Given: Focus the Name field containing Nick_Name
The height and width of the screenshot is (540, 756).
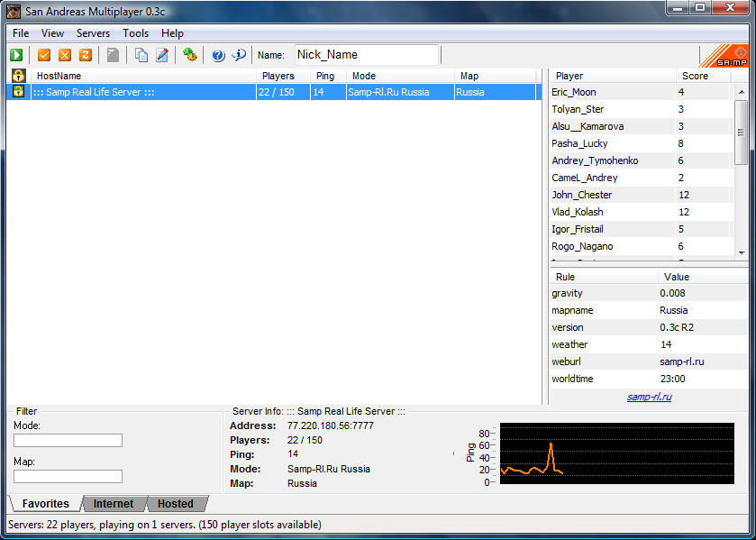Looking at the screenshot, I should tap(367, 55).
